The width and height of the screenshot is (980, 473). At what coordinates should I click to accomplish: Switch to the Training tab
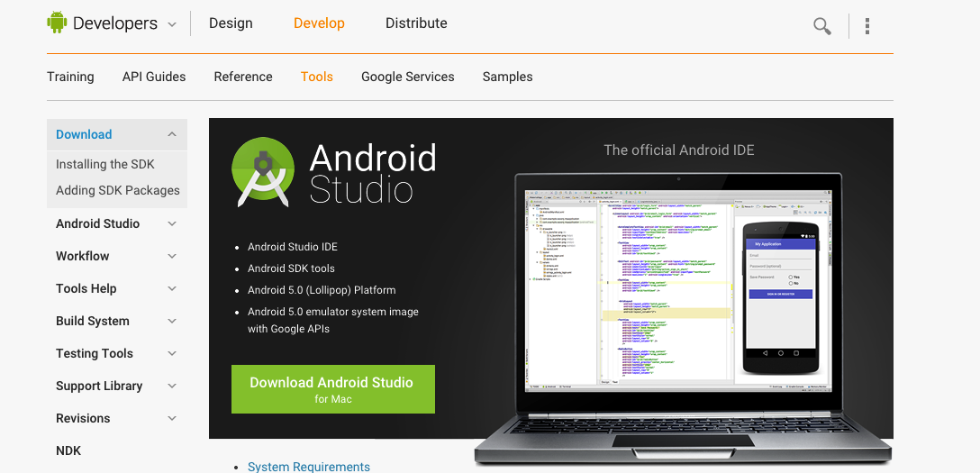[70, 77]
